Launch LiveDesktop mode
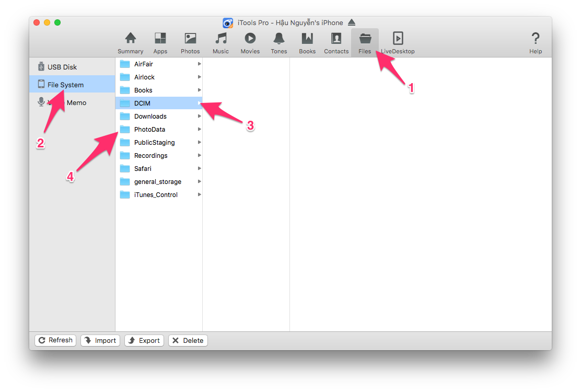This screenshot has width=581, height=392. point(398,42)
